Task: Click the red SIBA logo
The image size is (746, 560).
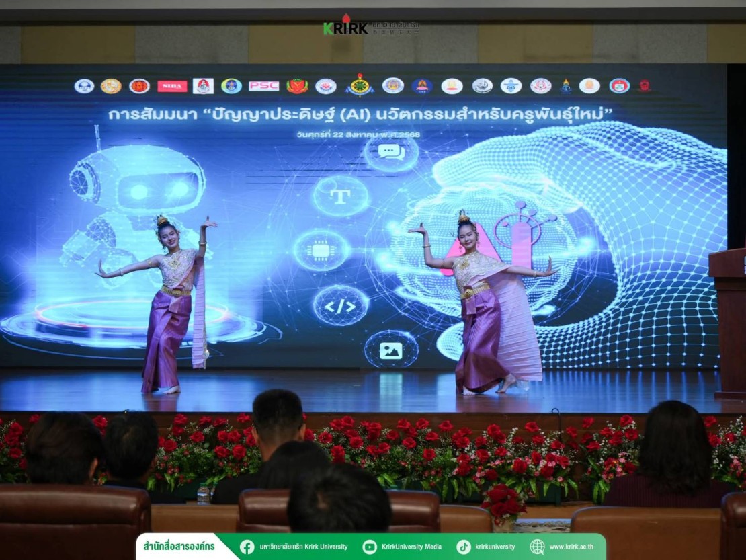Action: click(173, 86)
